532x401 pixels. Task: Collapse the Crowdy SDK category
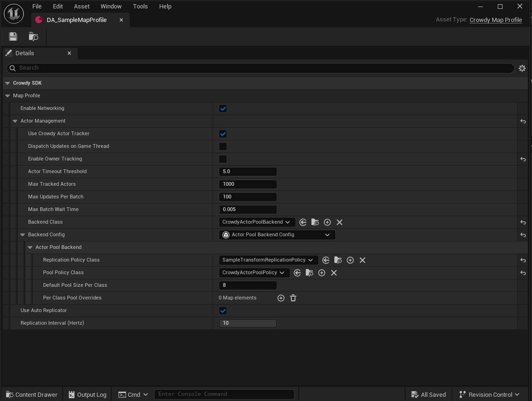tap(7, 83)
